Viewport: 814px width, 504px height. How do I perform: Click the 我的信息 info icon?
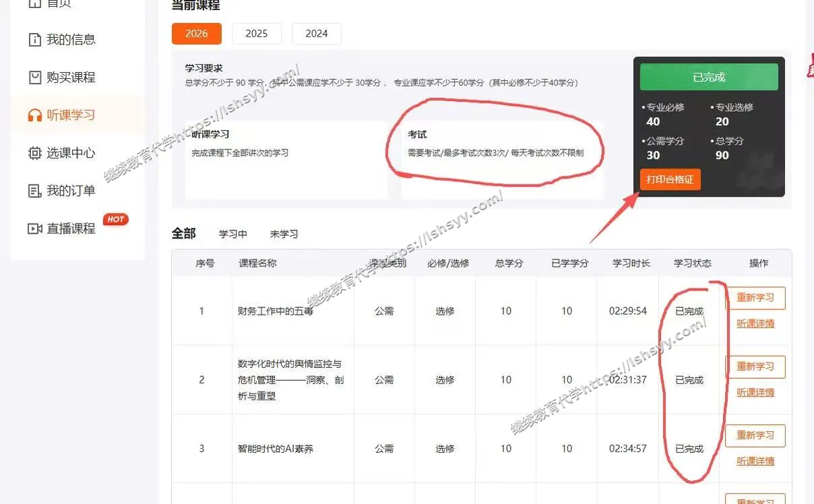(x=35, y=40)
